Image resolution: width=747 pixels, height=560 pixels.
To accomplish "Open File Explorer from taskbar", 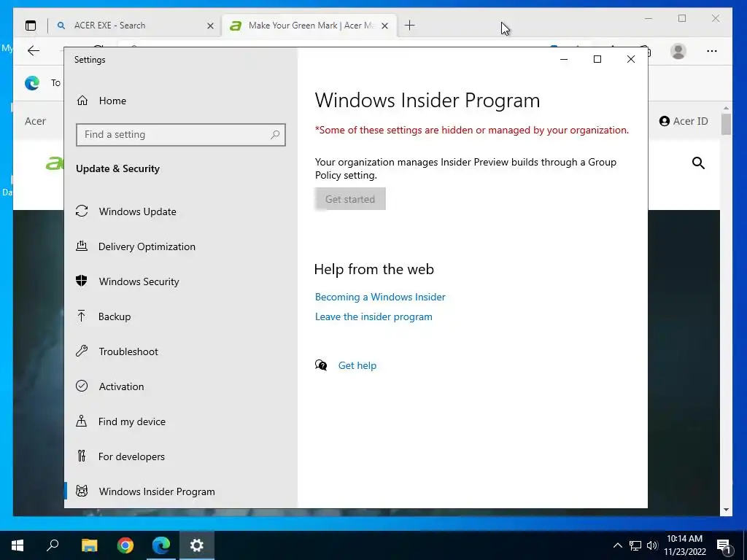I will 89,545.
